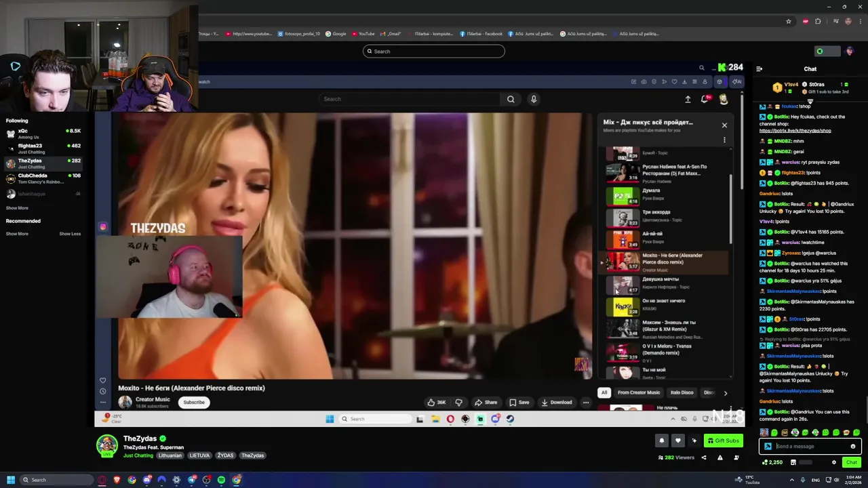Viewport: 868px width, 488px height.
Task: Open the video more actions ellipsis
Action: pos(586,403)
